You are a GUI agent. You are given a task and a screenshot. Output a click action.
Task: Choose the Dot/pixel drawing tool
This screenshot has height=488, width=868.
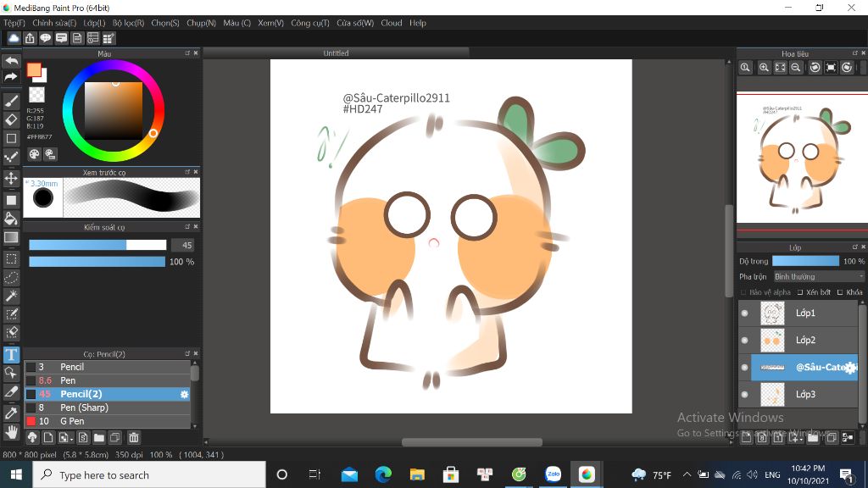[11, 157]
